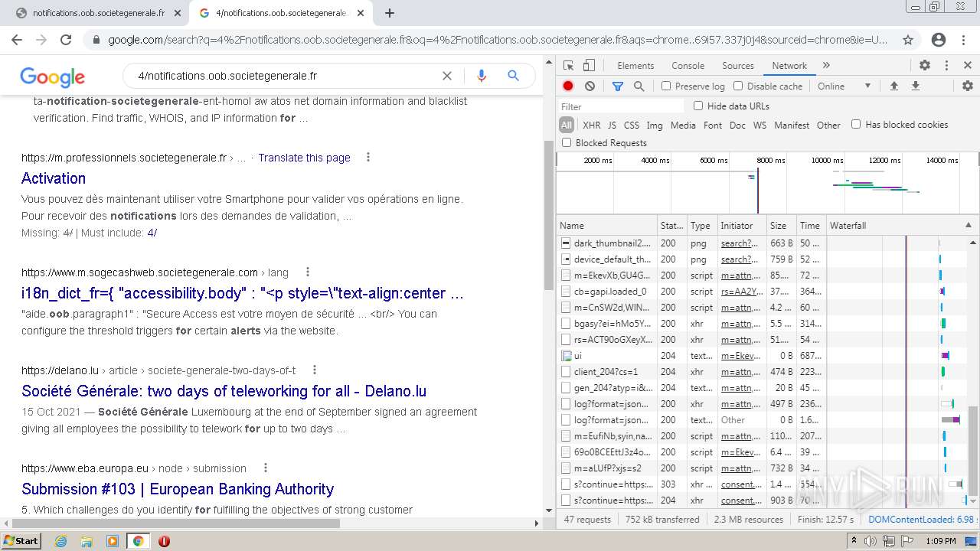Viewport: 980px width, 551px height.
Task: Filter requests by XHR
Action: (592, 125)
